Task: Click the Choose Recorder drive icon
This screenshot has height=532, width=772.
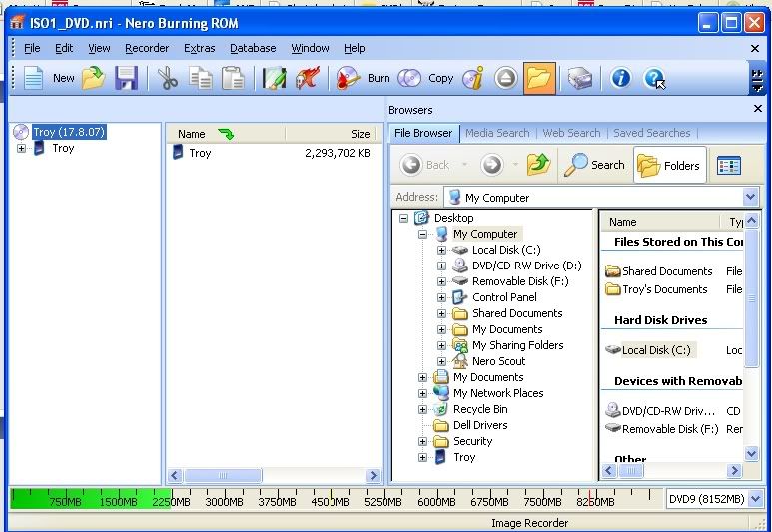Action: click(580, 78)
